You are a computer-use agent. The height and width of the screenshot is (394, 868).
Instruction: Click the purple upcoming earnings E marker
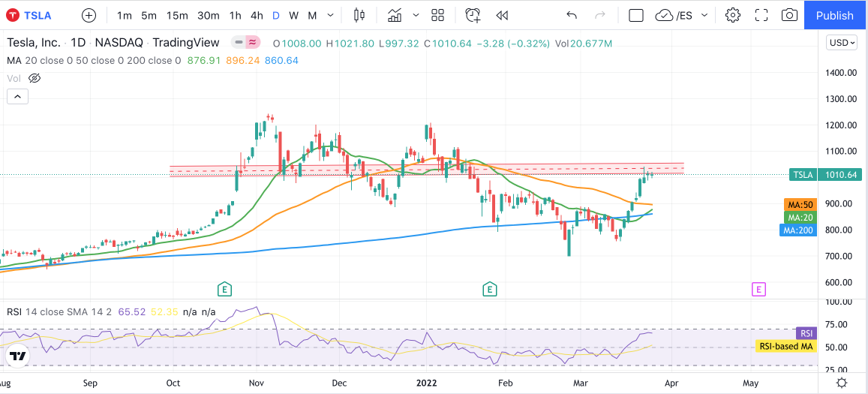coord(759,289)
